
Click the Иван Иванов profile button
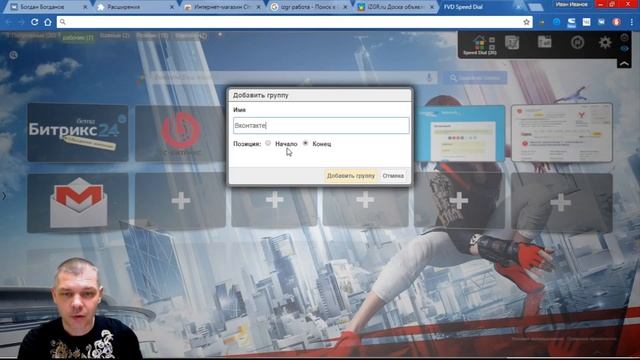click(571, 4)
